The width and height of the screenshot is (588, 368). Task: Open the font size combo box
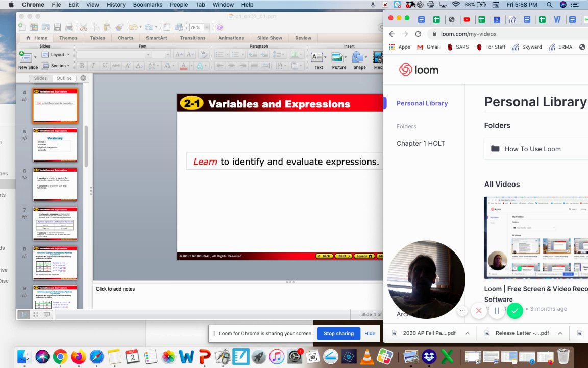[x=161, y=55]
